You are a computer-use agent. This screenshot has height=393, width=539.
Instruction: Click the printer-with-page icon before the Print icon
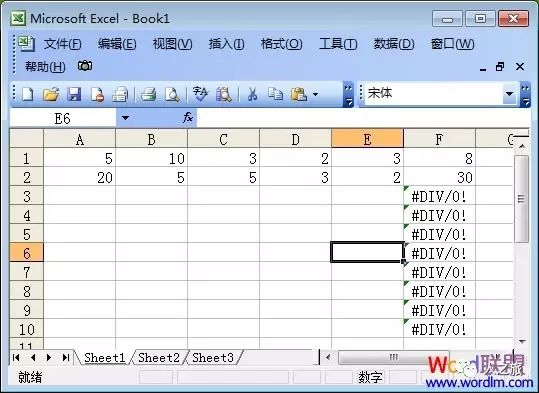pos(120,94)
